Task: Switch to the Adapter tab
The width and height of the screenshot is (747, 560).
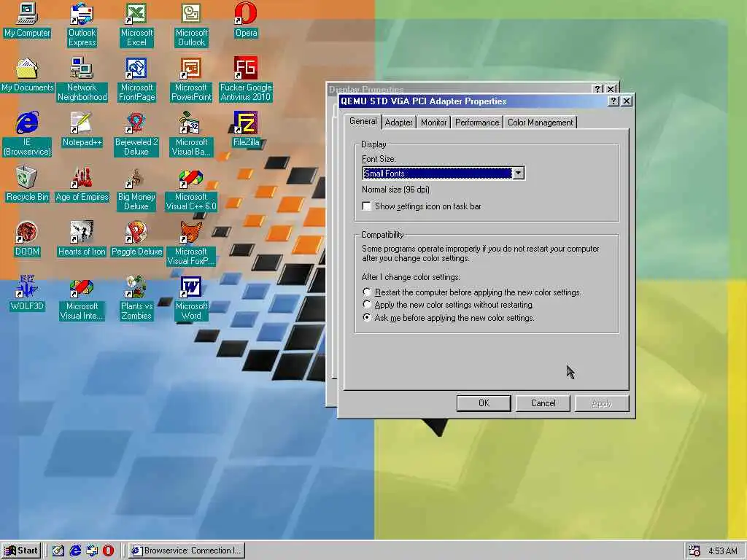Action: (399, 122)
